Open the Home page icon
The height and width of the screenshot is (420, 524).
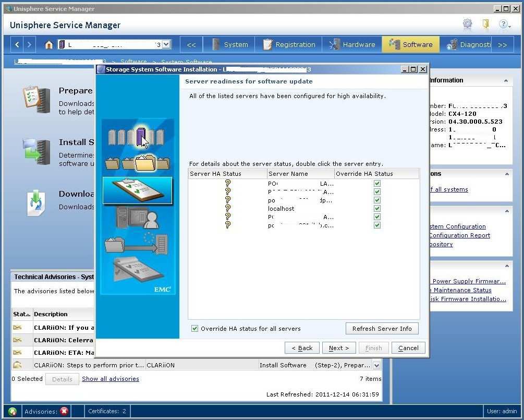click(49, 44)
